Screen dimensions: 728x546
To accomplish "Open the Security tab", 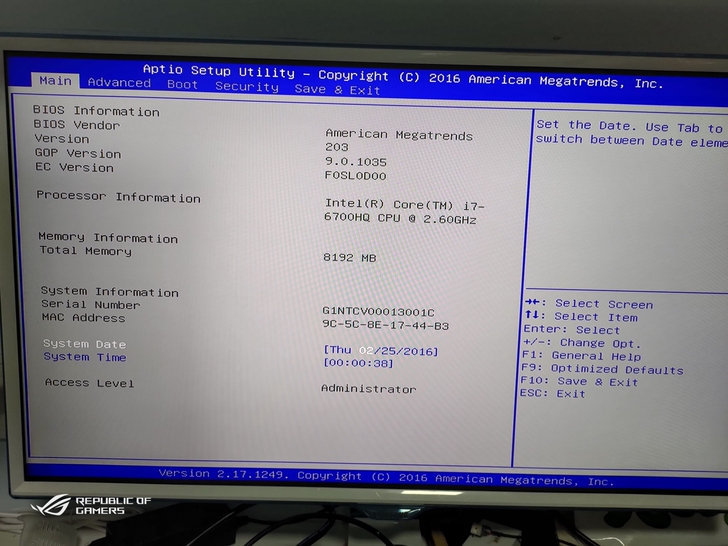I will coord(247,86).
